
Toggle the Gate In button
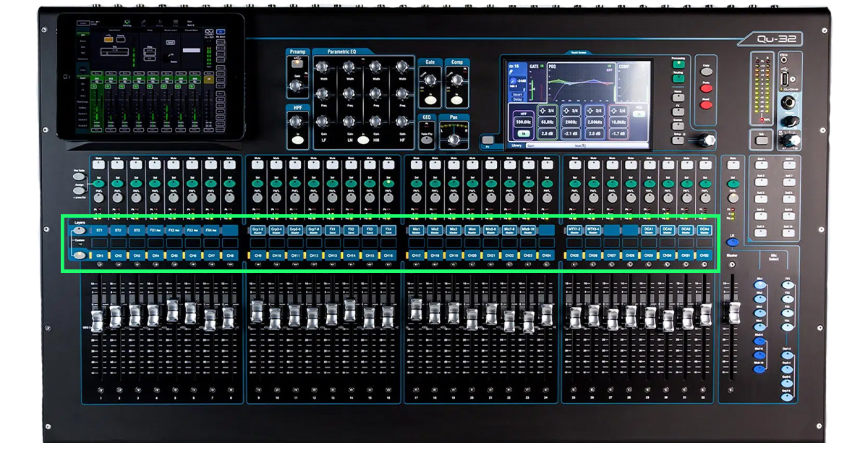(430, 100)
